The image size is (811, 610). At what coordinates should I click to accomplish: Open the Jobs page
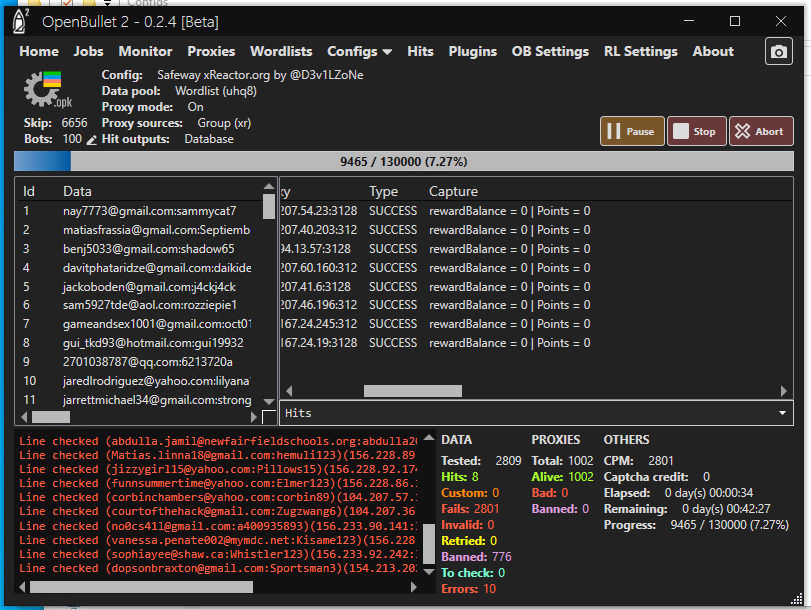pyautogui.click(x=88, y=51)
